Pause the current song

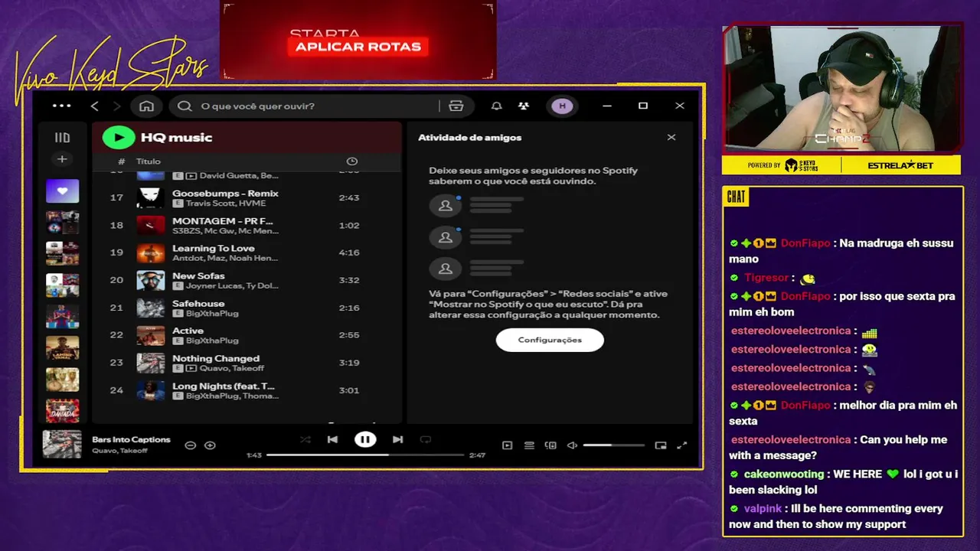365,439
